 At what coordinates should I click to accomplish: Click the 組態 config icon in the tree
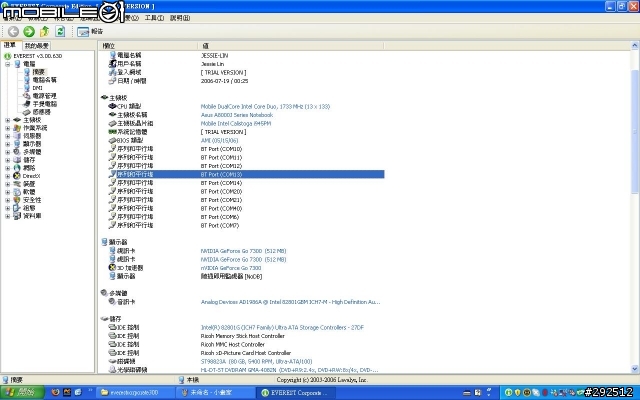point(17,208)
